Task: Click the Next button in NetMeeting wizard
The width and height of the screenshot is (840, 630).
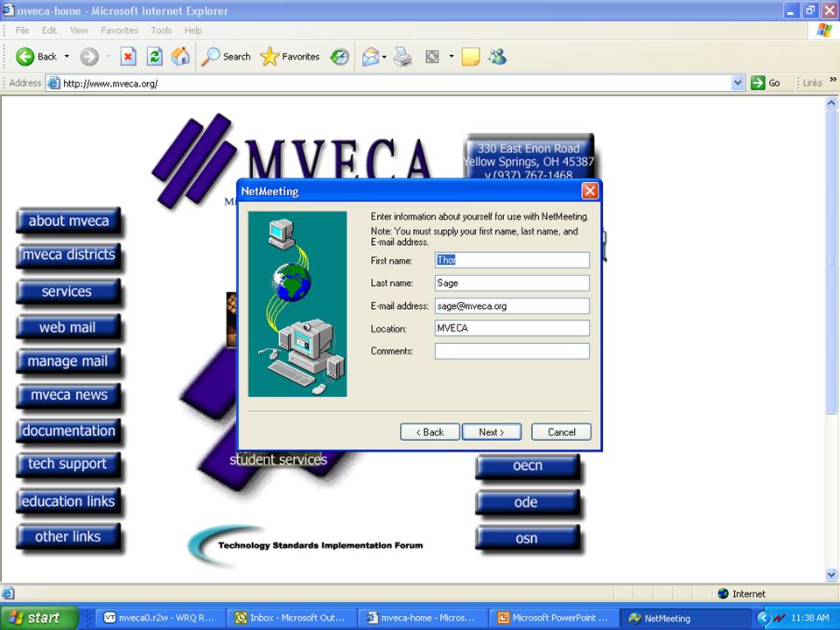Action: point(492,432)
